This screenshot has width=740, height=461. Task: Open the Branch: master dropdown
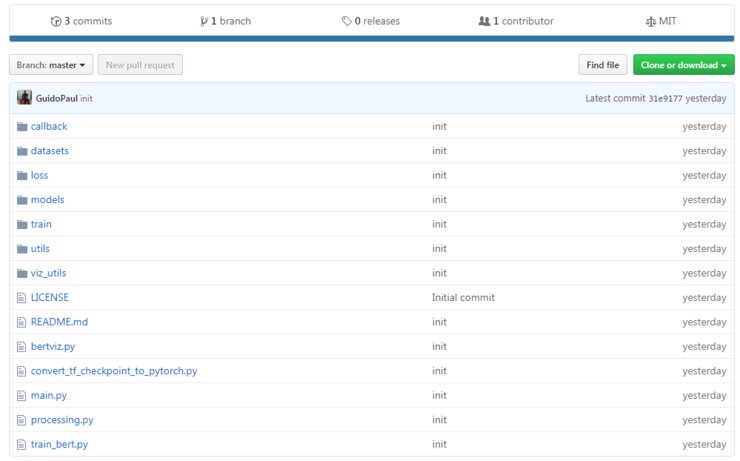51,65
